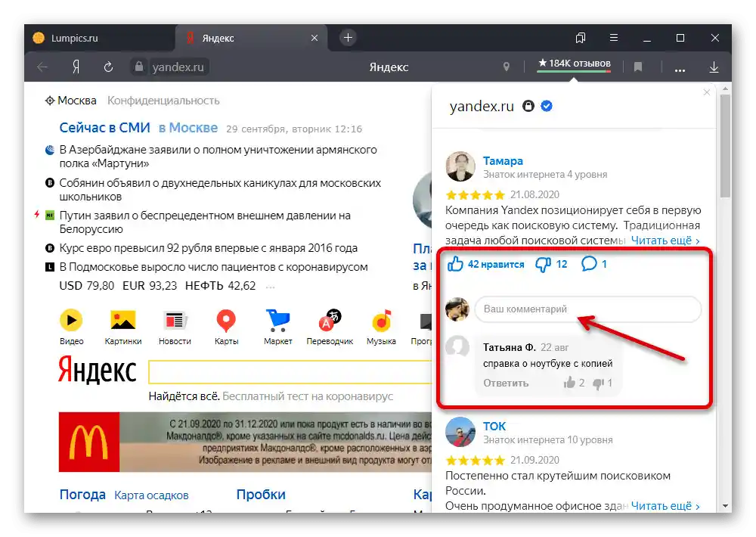
Task: Open Yandex home via the Я toolbar icon
Action: [76, 67]
